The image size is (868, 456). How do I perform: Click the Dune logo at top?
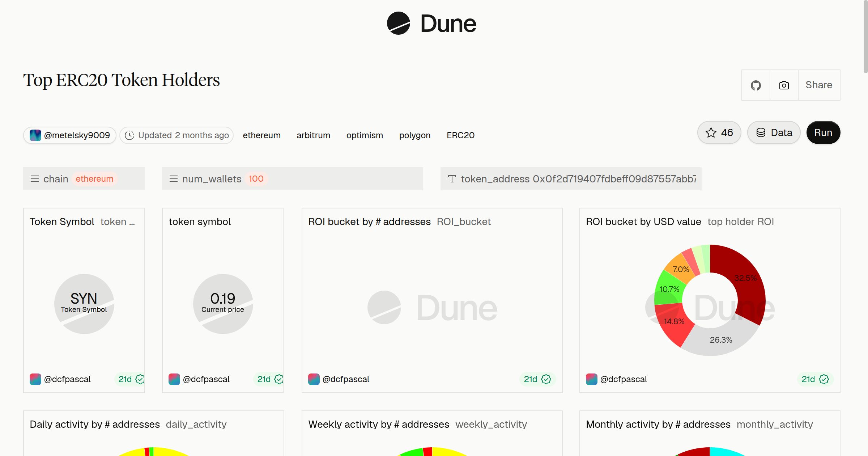(x=431, y=24)
